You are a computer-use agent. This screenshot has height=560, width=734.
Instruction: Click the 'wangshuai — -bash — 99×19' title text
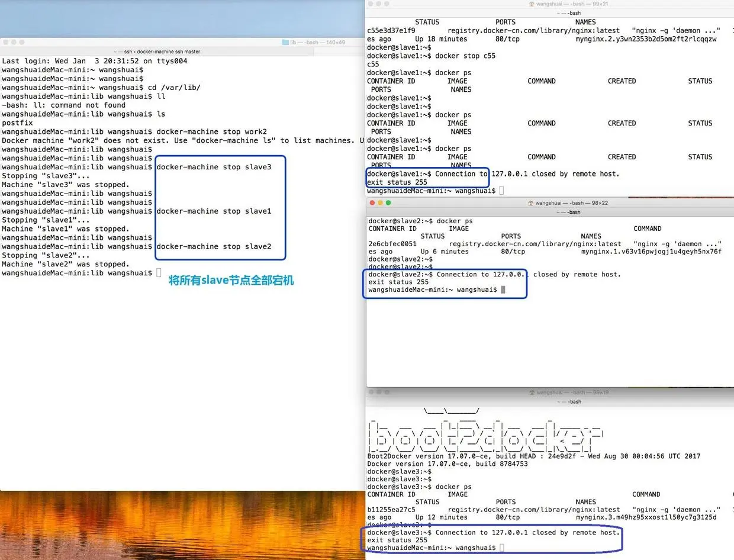(572, 392)
